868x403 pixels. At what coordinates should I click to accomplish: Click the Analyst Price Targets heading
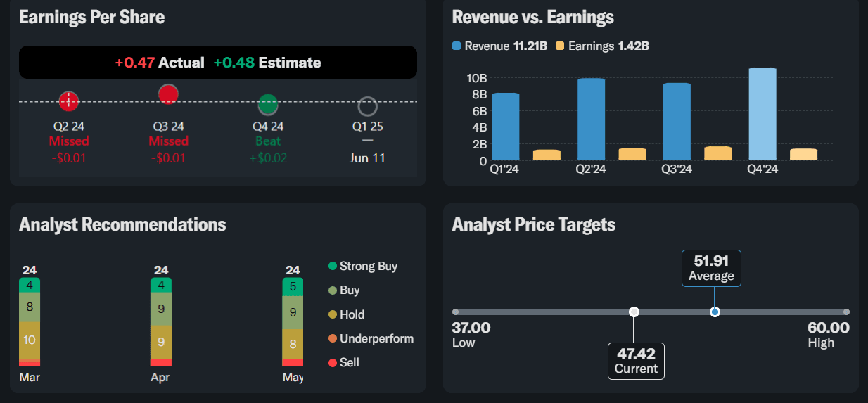[534, 224]
